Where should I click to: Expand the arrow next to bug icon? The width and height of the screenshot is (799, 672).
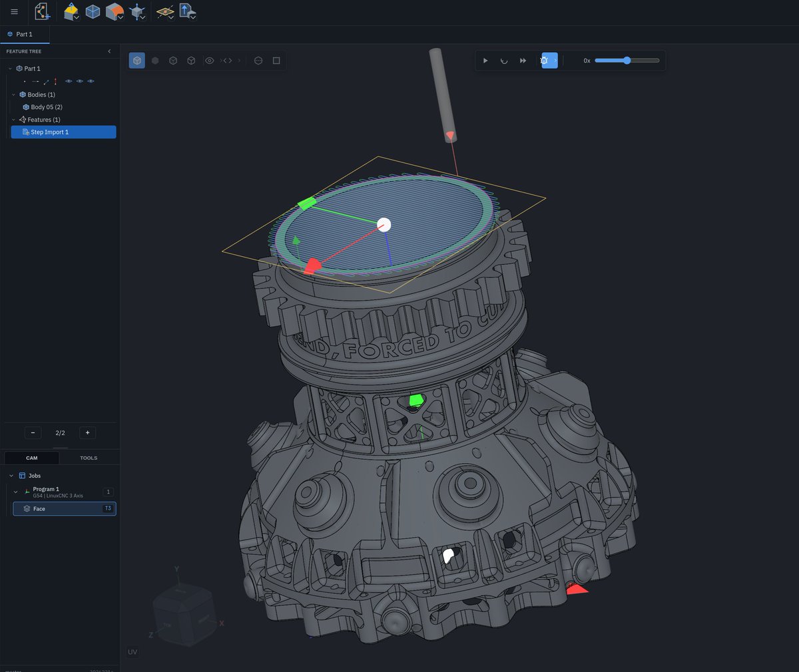click(x=555, y=61)
